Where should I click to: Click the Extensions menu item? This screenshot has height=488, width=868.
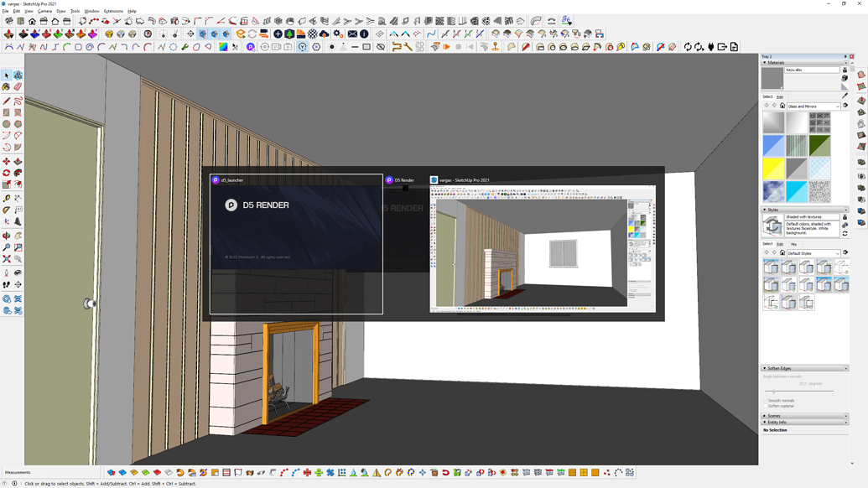click(113, 11)
